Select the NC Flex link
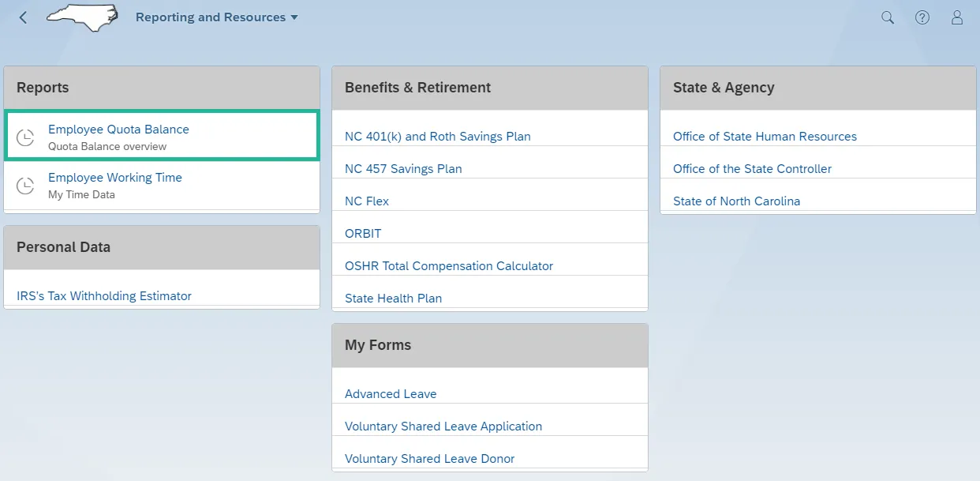Image resolution: width=980 pixels, height=481 pixels. (367, 201)
